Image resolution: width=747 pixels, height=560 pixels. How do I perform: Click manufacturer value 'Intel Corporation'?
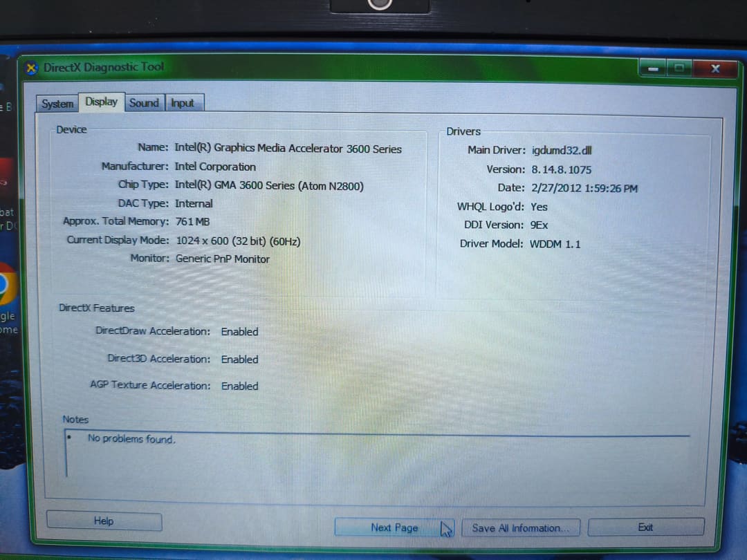[215, 167]
